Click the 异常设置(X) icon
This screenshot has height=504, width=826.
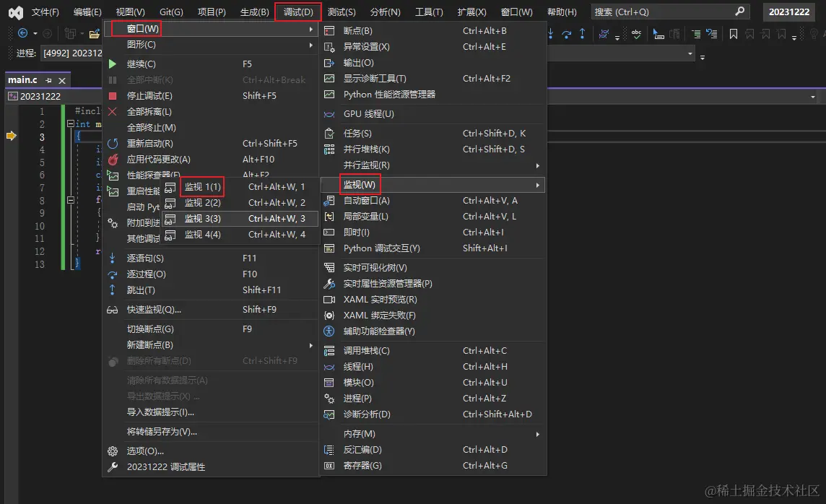[329, 47]
